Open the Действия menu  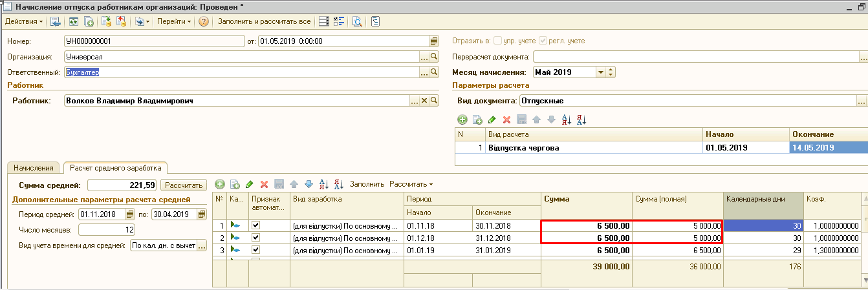coord(24,21)
